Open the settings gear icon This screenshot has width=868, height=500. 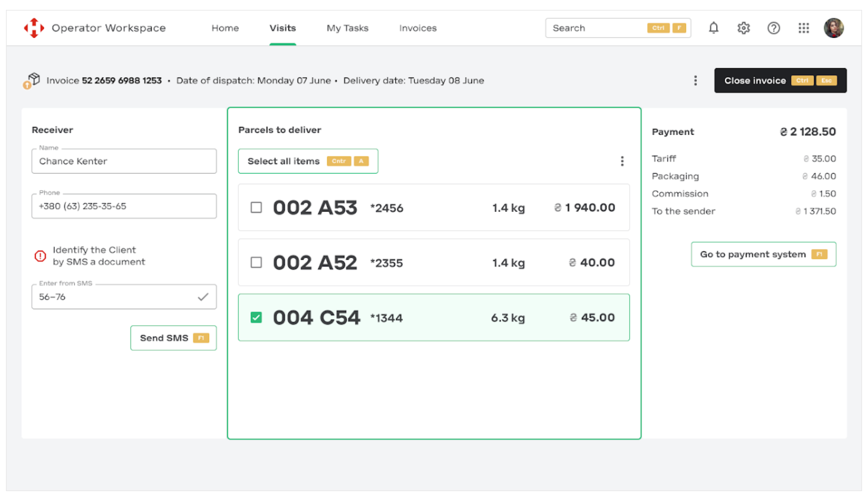743,28
